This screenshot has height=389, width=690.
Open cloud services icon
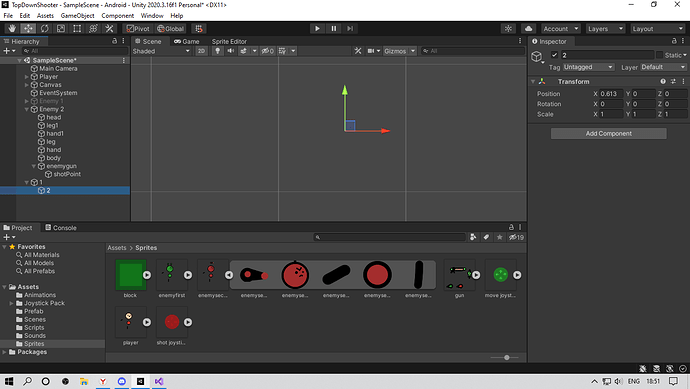pos(529,29)
